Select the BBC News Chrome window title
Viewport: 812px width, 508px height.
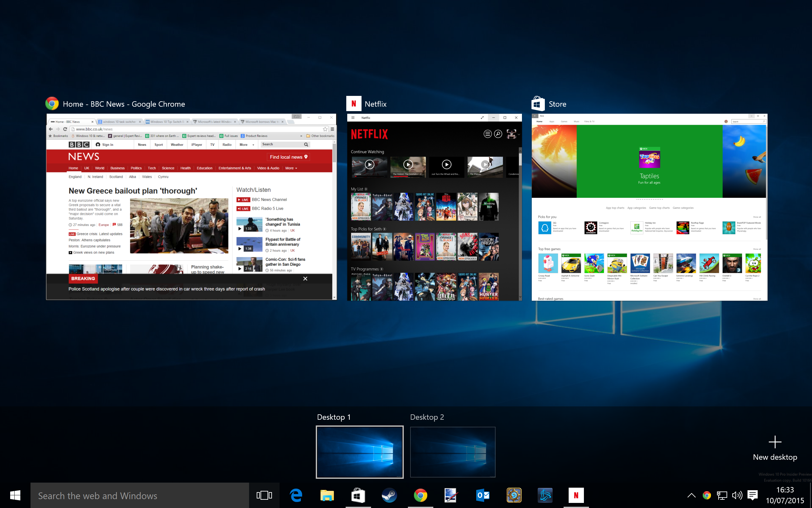pos(124,104)
